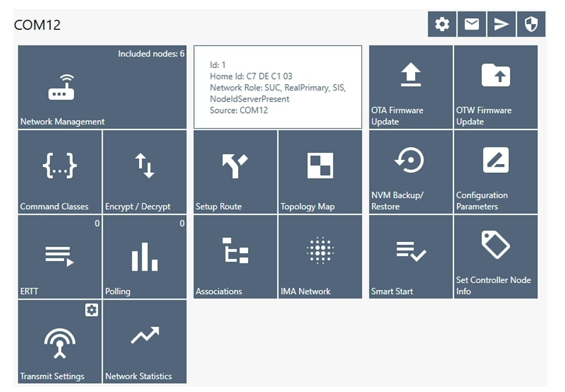This screenshot has width=565, height=392.
Task: Open the Network Statistics tile
Action: pos(145,342)
